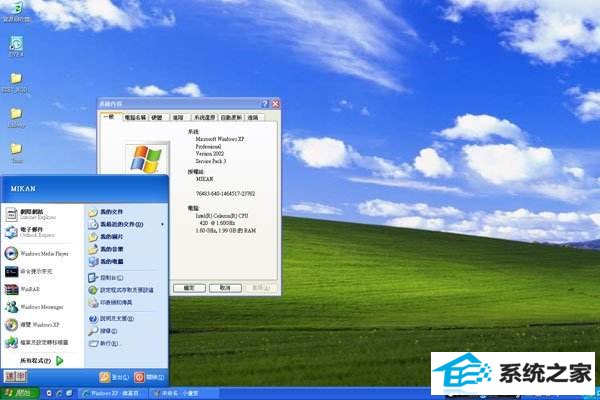Open My Documents (我的文件) folder
This screenshot has height=400, width=600.
[x=106, y=212]
